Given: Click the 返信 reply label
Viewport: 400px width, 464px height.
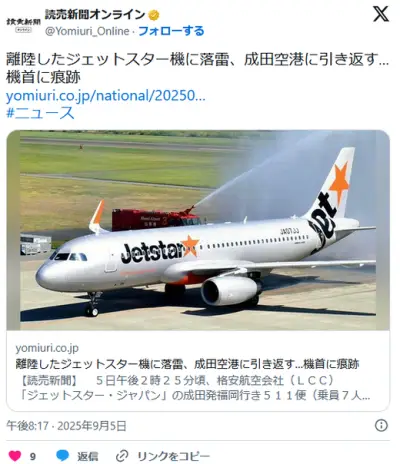Looking at the screenshot, I should (88, 456).
